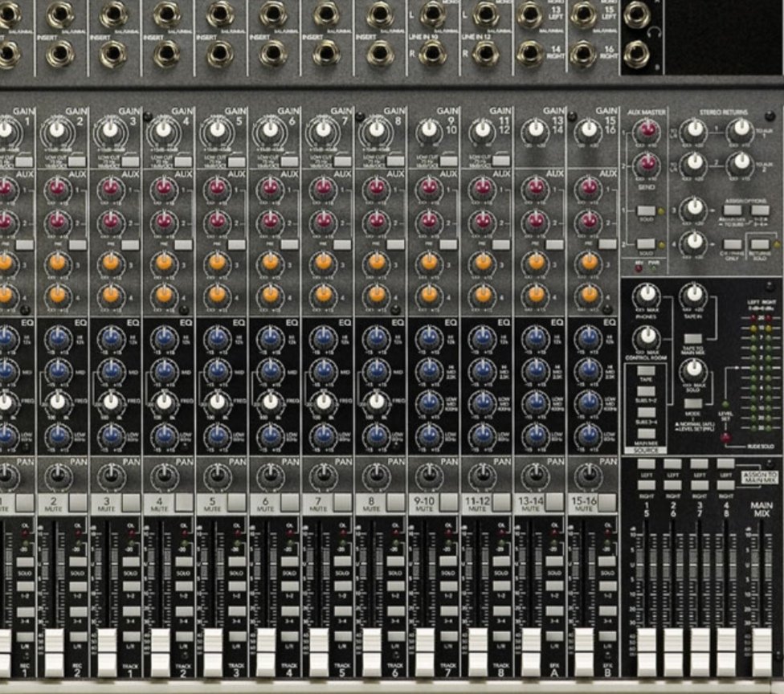Toggle the TAPE TO MAIN MIX button
784x694 pixels.
(693, 340)
